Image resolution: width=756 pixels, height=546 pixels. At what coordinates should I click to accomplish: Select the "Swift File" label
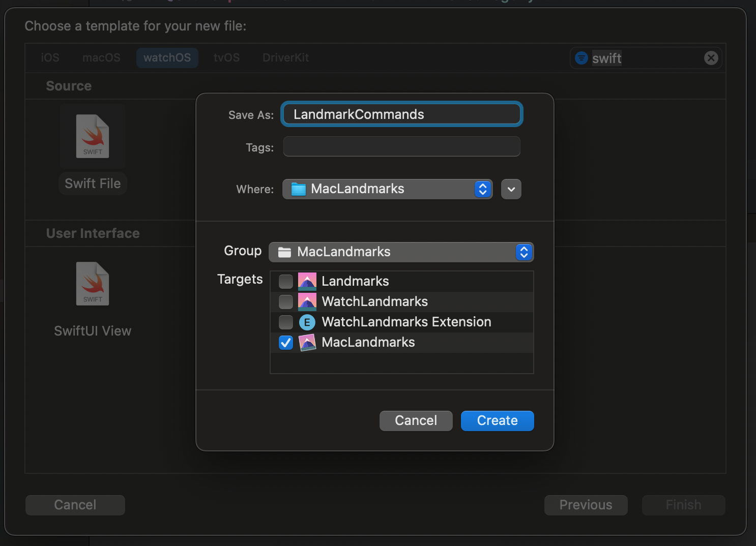(x=93, y=184)
